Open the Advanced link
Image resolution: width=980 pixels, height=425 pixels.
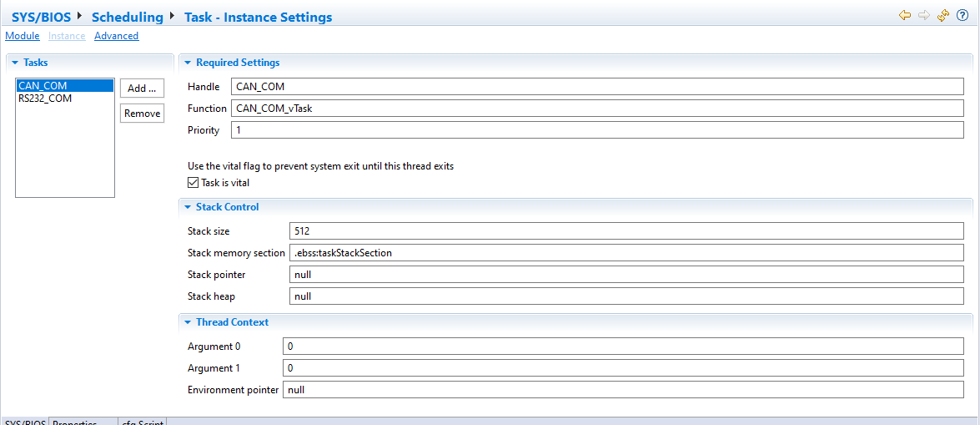(116, 36)
